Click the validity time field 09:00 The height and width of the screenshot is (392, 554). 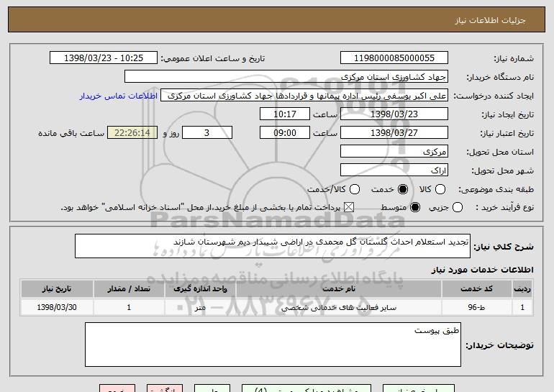click(285, 133)
